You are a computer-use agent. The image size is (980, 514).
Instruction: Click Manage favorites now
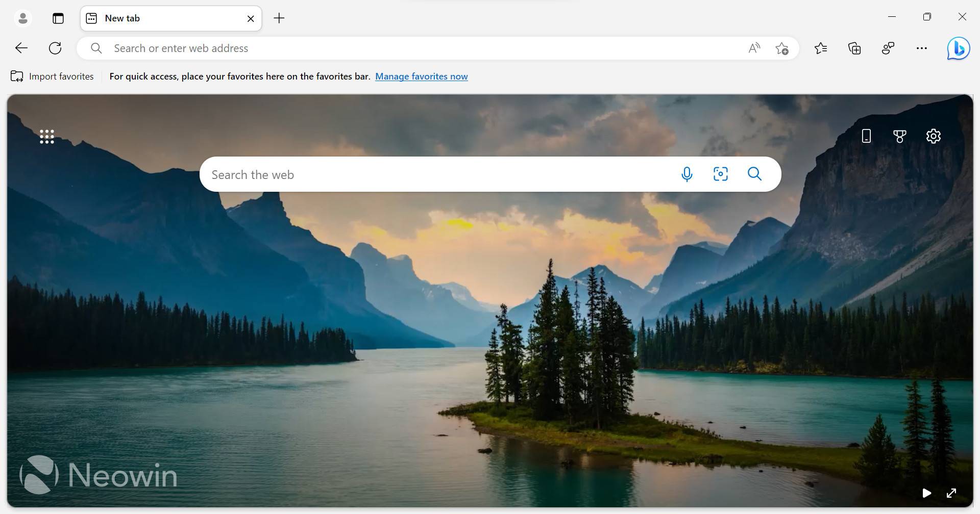pos(421,76)
